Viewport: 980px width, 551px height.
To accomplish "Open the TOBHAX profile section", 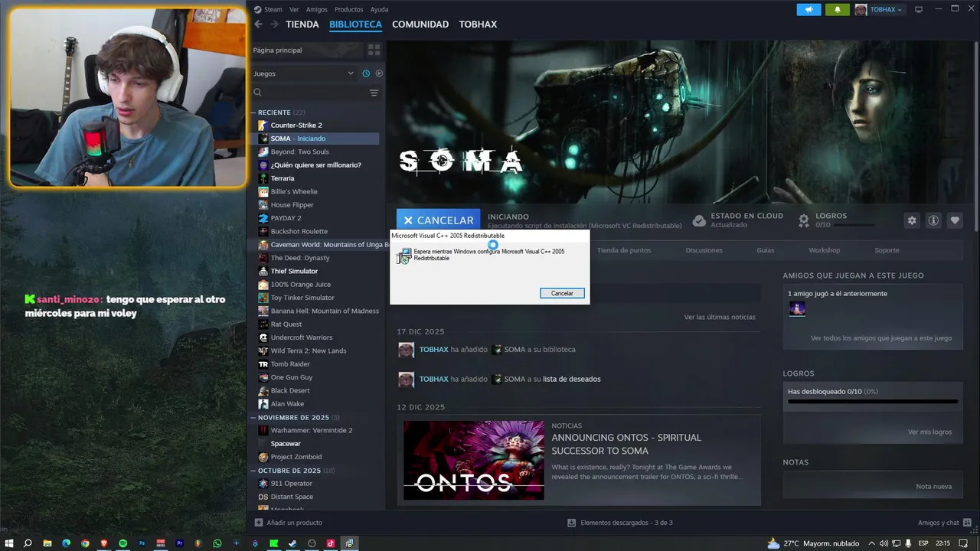I will tap(478, 24).
